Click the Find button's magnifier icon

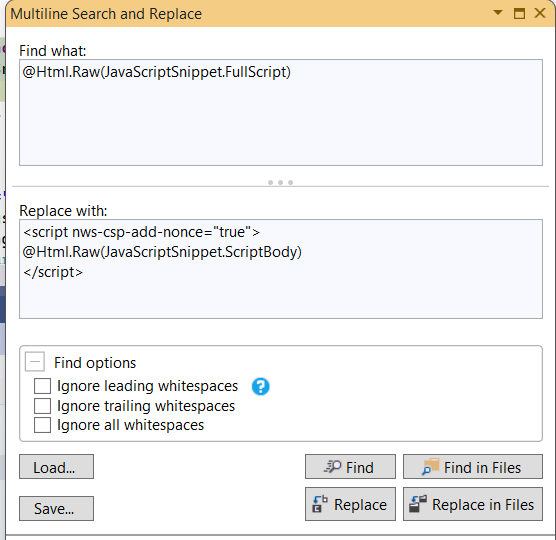coord(333,467)
